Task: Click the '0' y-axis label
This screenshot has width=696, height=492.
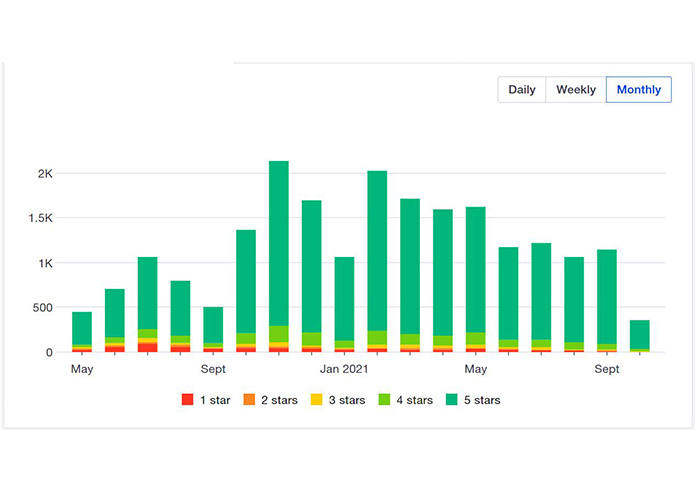Action: pos(49,353)
